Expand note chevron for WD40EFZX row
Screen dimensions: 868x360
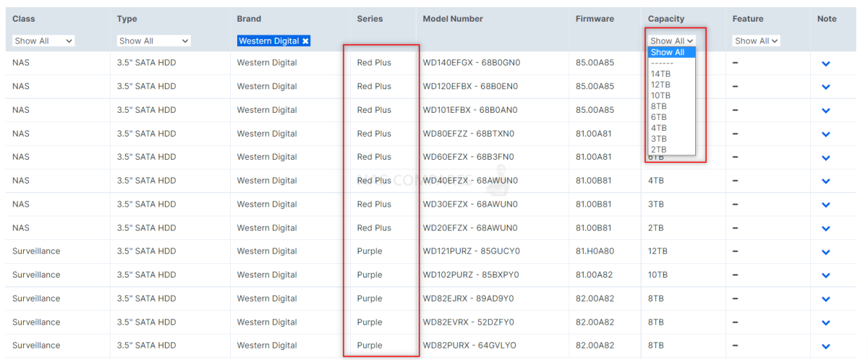[826, 181]
